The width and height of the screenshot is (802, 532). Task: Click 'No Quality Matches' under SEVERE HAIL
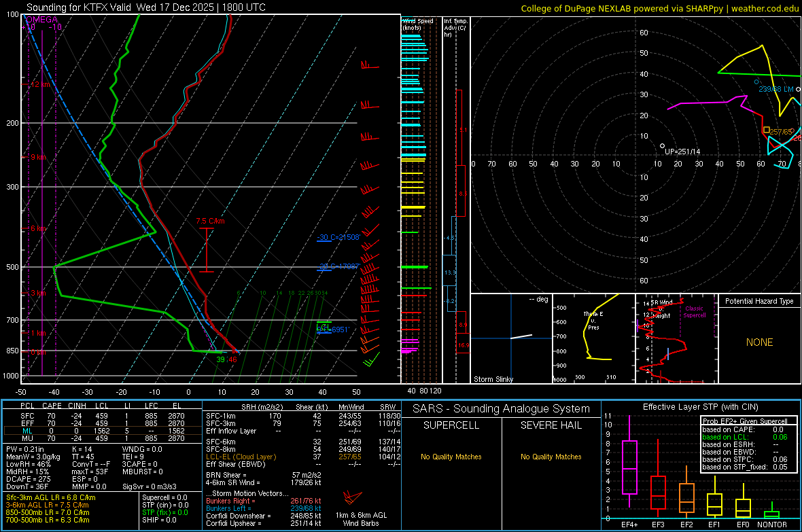pos(551,457)
